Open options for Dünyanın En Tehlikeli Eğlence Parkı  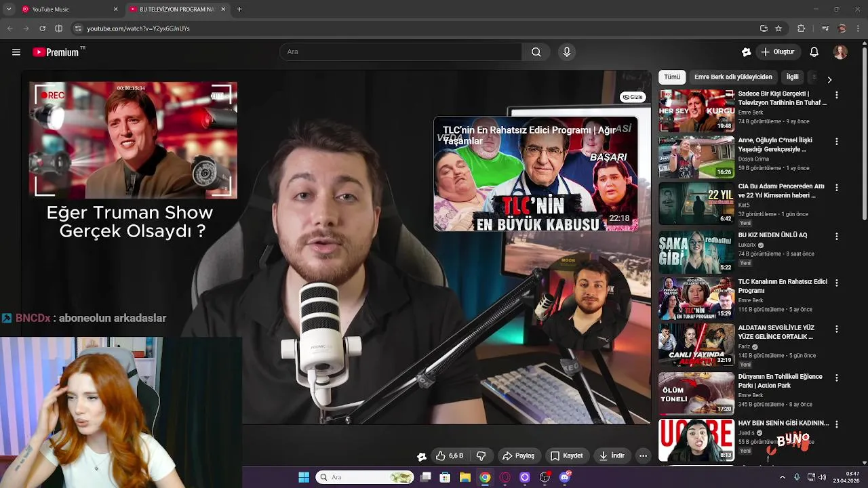(836, 378)
